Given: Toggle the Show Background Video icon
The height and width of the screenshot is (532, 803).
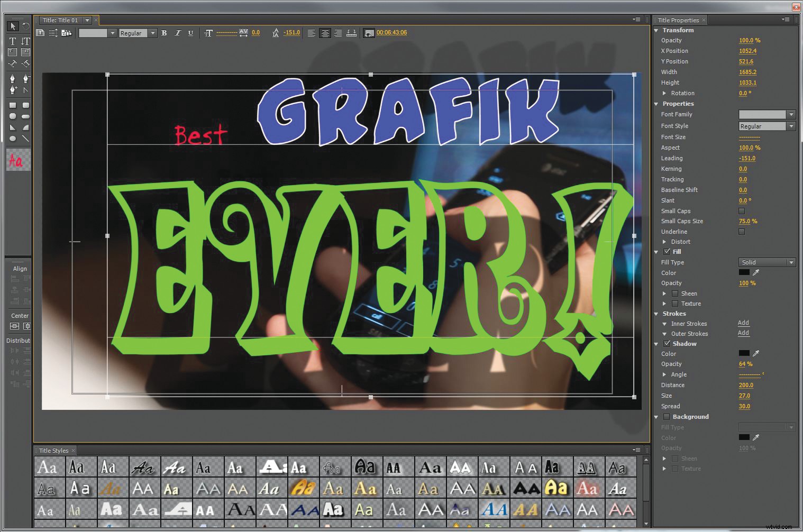Looking at the screenshot, I should [x=369, y=33].
